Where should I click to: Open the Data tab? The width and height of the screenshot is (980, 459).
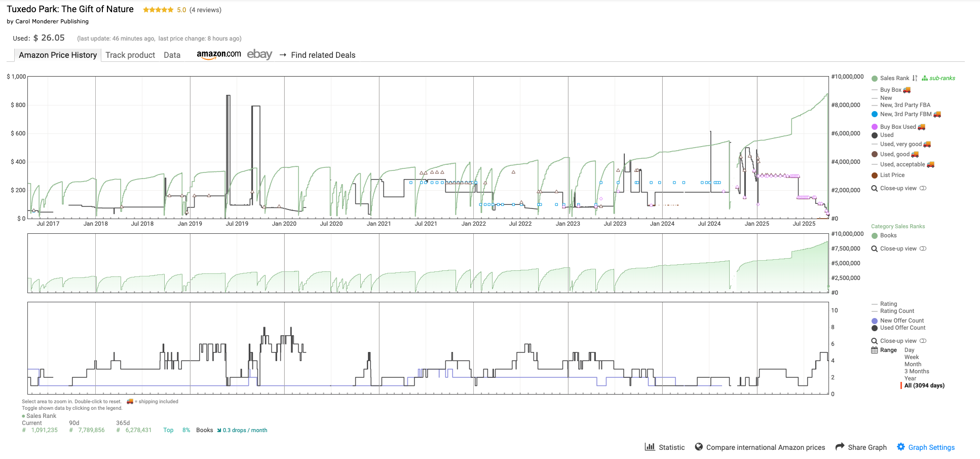[x=172, y=55]
